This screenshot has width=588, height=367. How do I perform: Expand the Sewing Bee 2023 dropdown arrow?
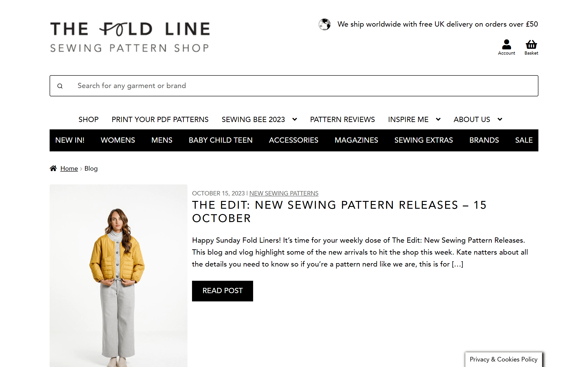click(x=295, y=119)
